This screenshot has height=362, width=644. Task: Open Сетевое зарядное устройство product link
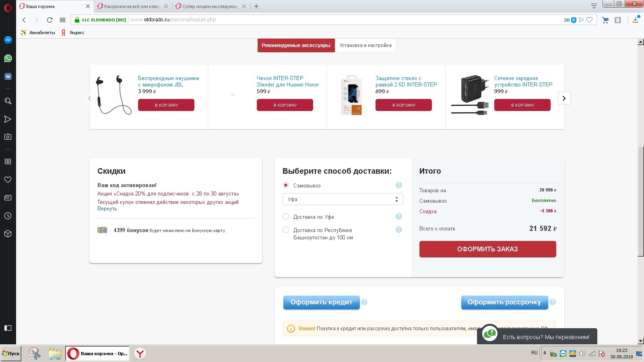(523, 81)
